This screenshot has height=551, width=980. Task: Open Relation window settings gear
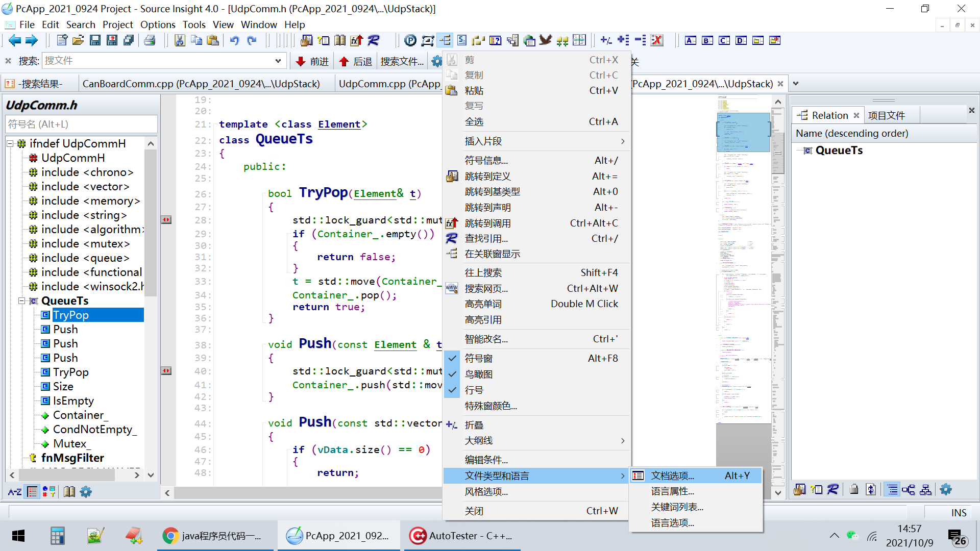(x=946, y=490)
